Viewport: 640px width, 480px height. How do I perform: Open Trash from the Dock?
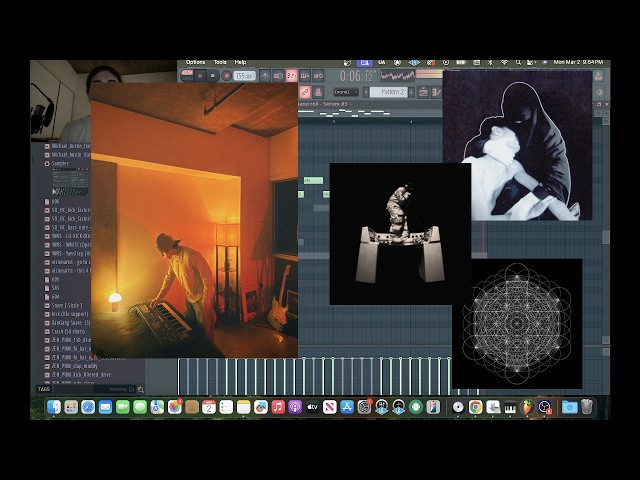click(587, 407)
